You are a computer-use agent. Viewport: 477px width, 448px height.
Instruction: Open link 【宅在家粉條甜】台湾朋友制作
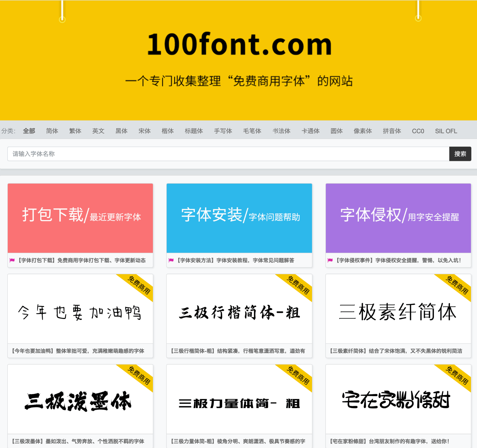click(389, 441)
